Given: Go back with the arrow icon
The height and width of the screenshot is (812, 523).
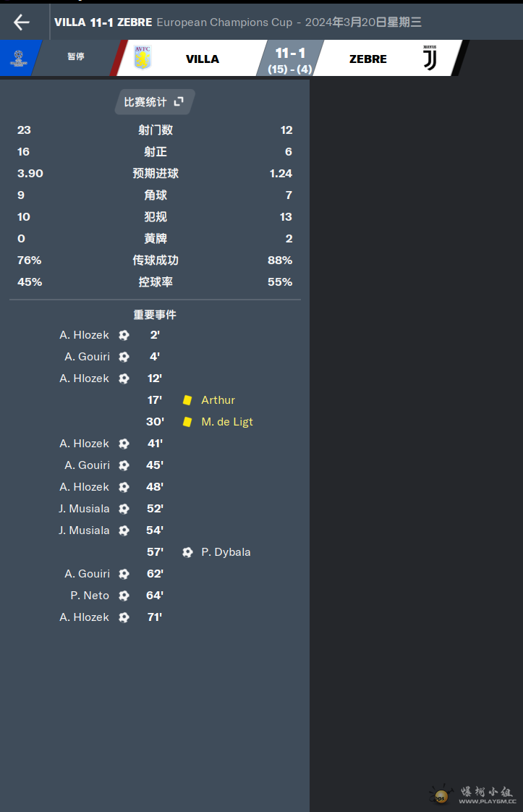Looking at the screenshot, I should click(21, 22).
